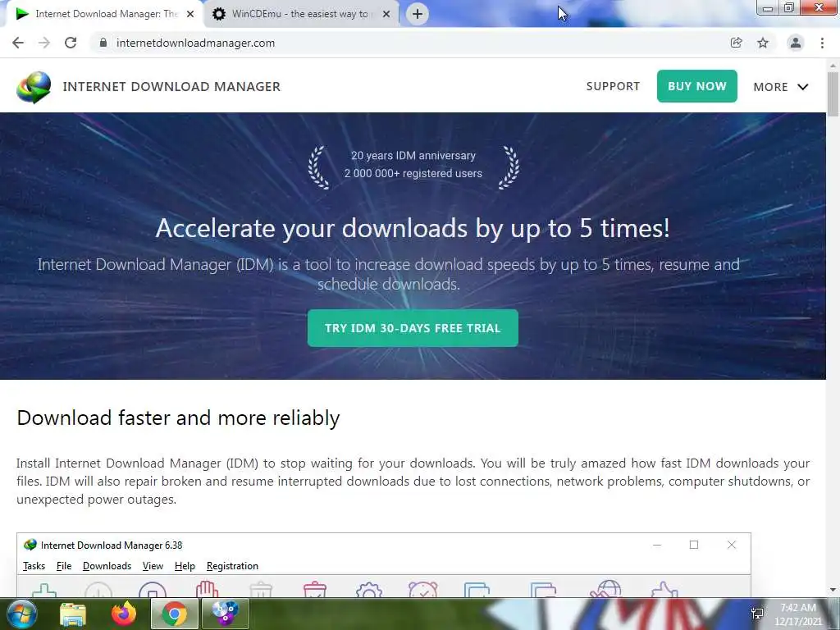This screenshot has height=630, width=840.
Task: Click the disc app taskbar icon
Action: point(225,614)
